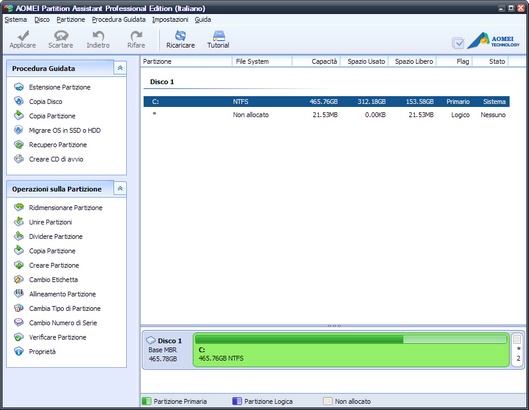This screenshot has width=529, height=410.
Task: Click Creare CD di avvio icon
Action: coord(19,159)
